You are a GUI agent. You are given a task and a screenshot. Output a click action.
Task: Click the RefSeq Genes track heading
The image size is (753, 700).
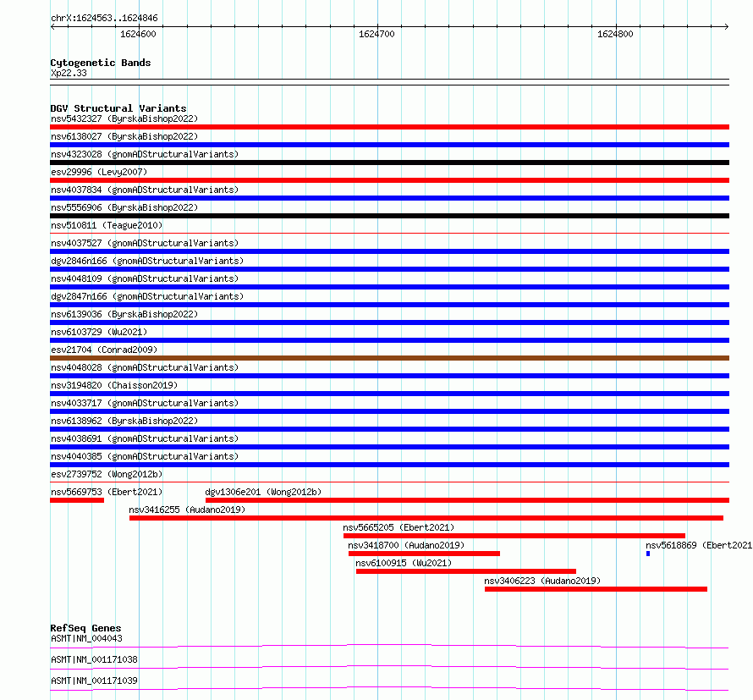tap(85, 628)
